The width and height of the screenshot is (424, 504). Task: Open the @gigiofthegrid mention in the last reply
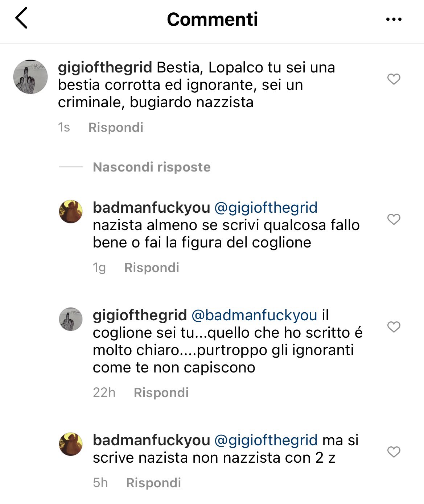266,441
